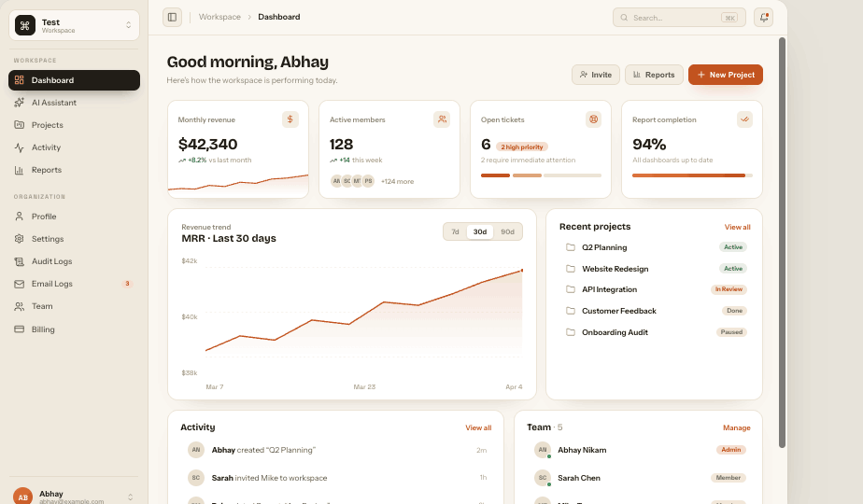
Task: Open AI Assistant in the sidebar
Action: click(75, 103)
